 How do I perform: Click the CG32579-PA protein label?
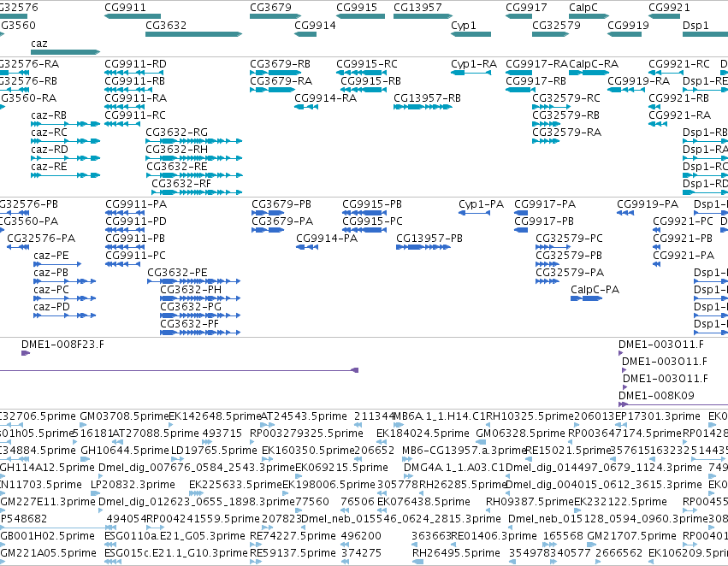(x=570, y=273)
